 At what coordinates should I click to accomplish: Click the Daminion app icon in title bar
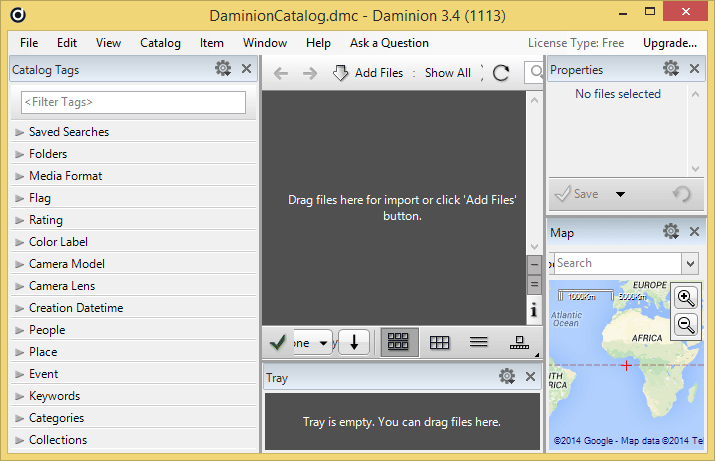18,15
